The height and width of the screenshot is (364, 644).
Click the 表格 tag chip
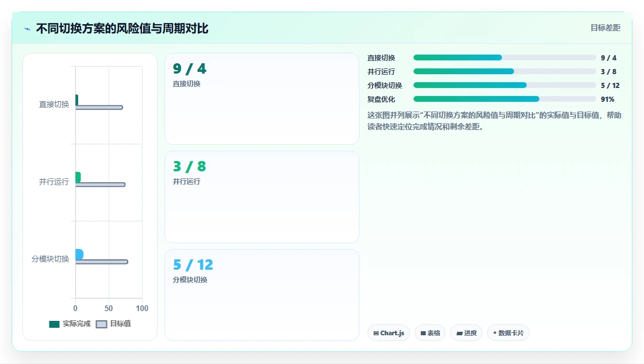pos(430,333)
